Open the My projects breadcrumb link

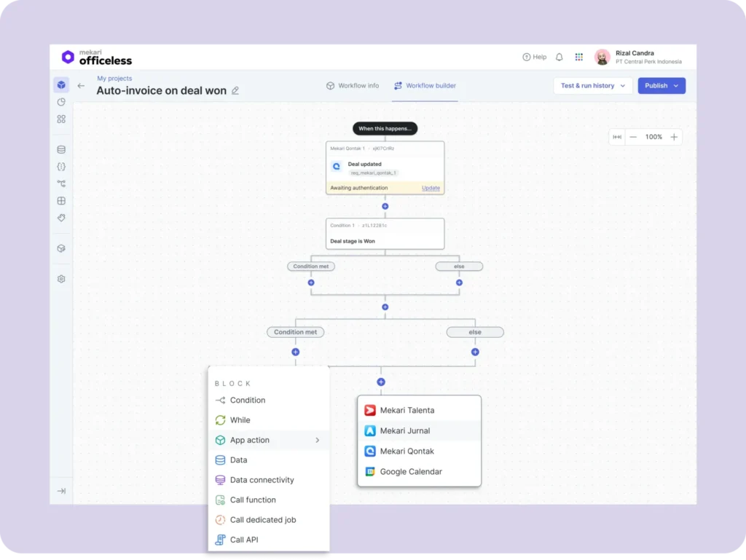coord(114,78)
